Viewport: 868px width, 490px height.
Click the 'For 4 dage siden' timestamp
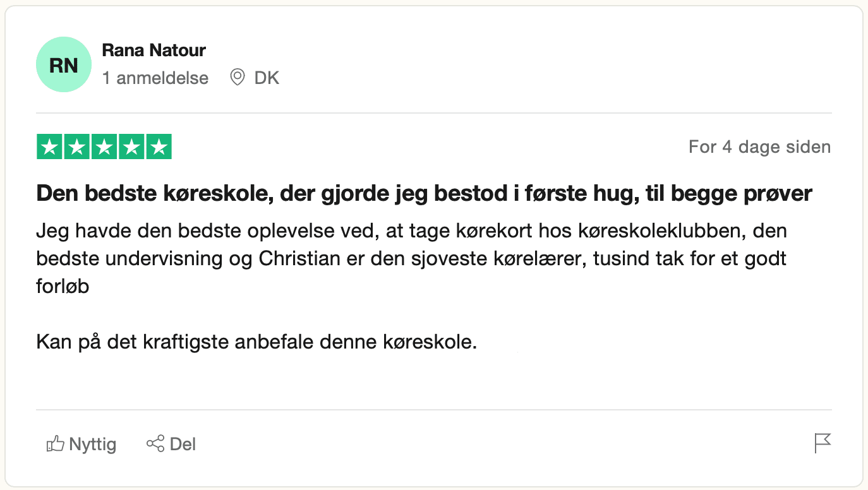tap(759, 147)
